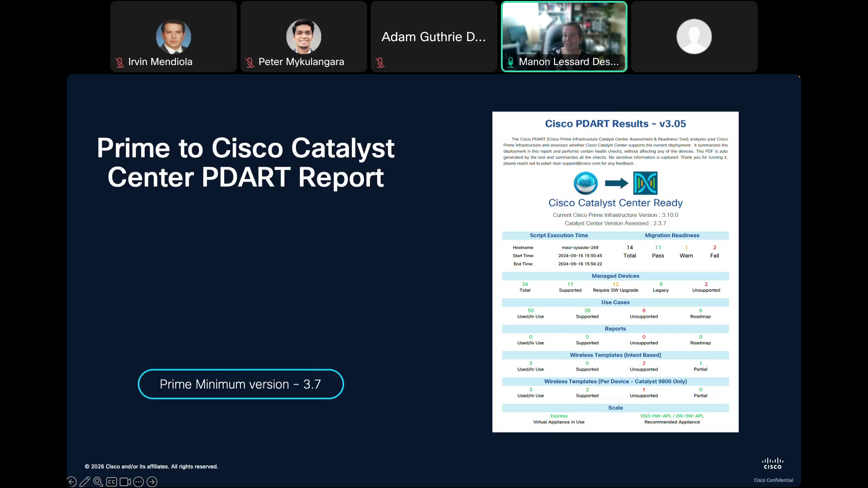Click the Require SW Upgrade label

coord(615,290)
